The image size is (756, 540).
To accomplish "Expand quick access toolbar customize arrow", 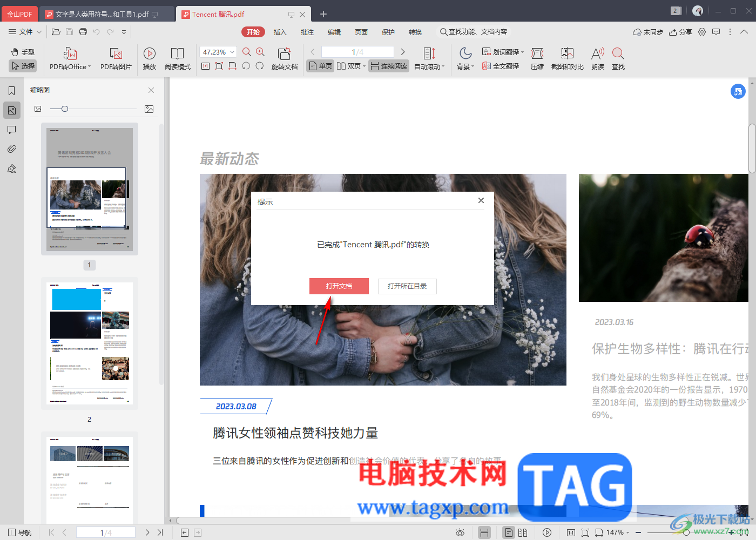I will (124, 32).
